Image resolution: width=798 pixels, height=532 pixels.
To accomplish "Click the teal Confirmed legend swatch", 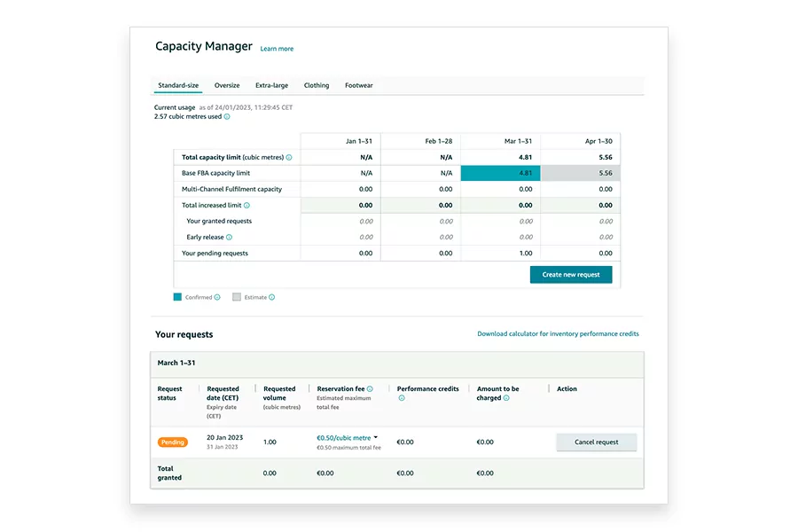I will pos(177,298).
